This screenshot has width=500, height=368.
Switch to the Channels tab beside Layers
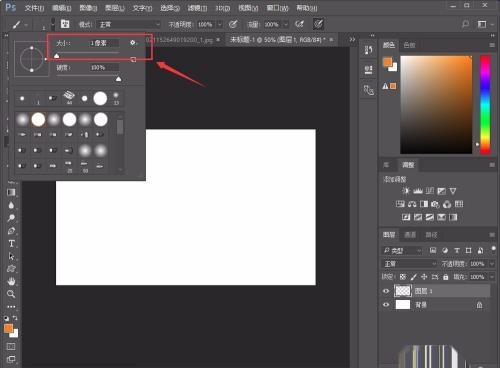pyautogui.click(x=410, y=235)
